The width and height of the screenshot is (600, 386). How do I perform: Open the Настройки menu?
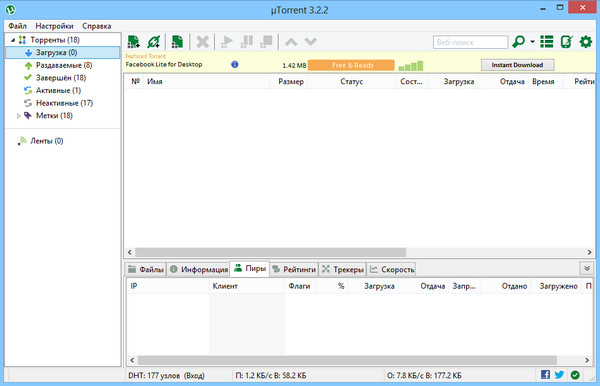pyautogui.click(x=54, y=26)
